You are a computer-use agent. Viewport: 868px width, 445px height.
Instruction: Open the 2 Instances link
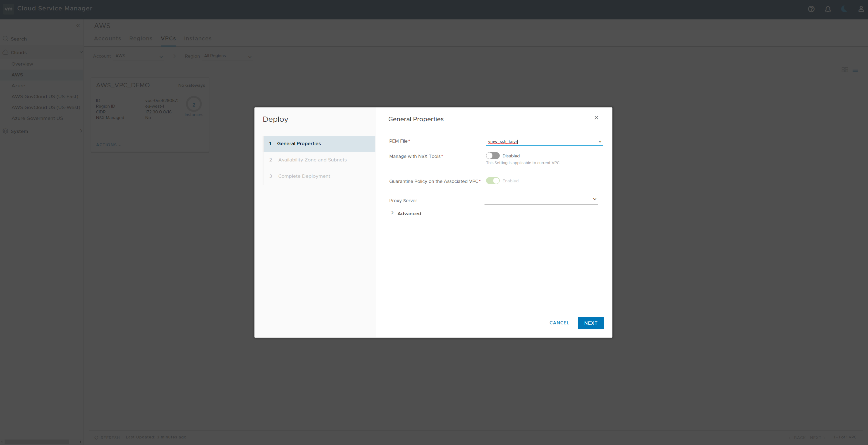(x=194, y=107)
